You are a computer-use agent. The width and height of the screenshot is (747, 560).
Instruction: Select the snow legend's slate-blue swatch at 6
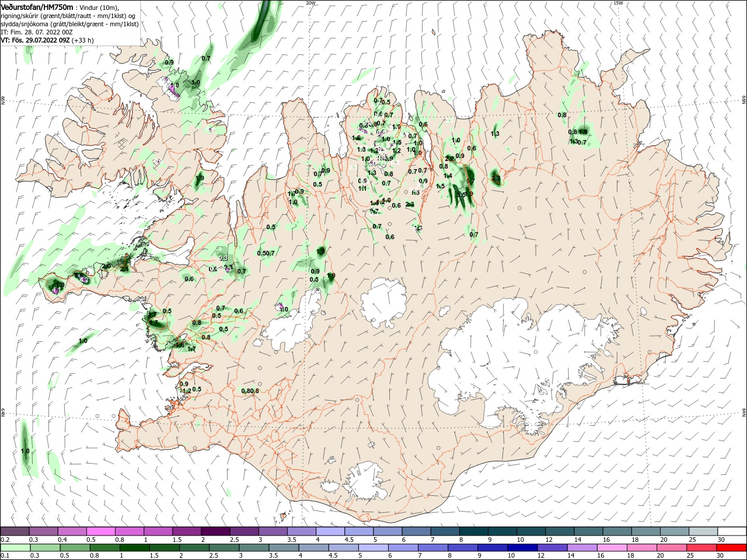(x=417, y=531)
